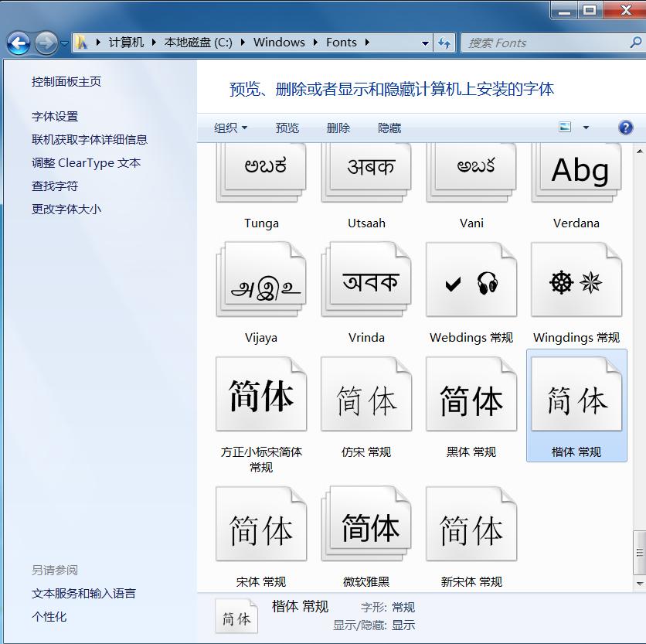Image resolution: width=646 pixels, height=644 pixels.
Task: Open the 字体设置 link
Action: 55,117
